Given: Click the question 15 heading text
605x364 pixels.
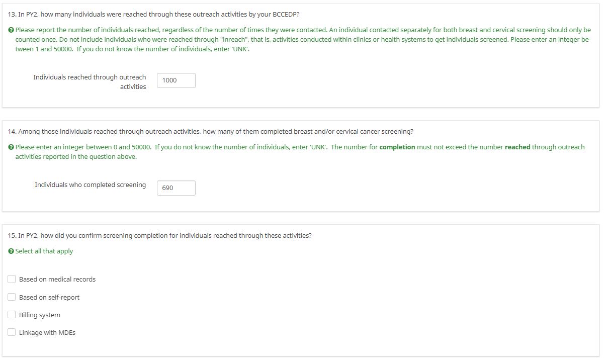Looking at the screenshot, I should (x=160, y=236).
